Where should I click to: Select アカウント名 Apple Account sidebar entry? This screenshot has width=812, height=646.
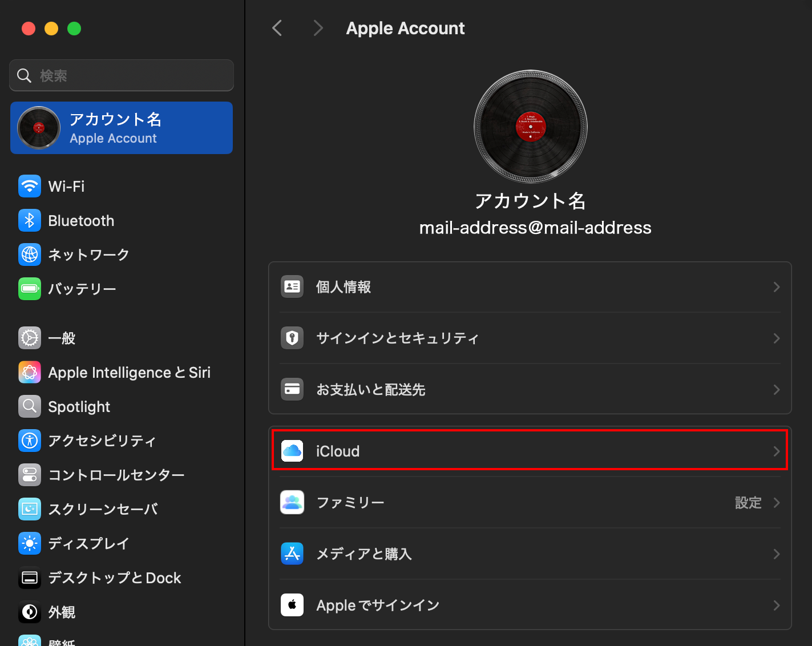coord(122,128)
